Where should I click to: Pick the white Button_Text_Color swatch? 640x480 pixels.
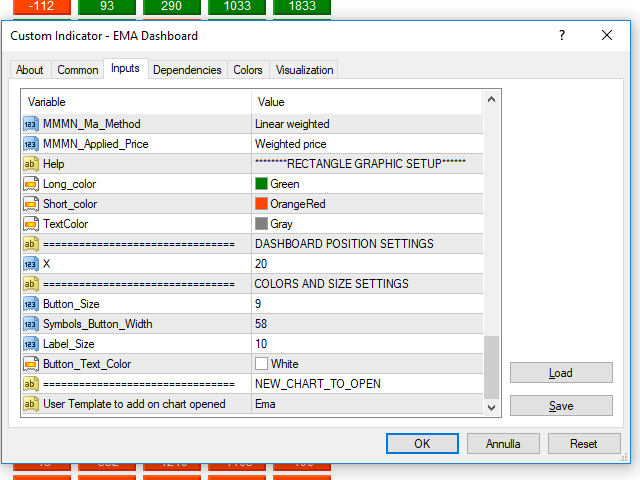[262, 364]
